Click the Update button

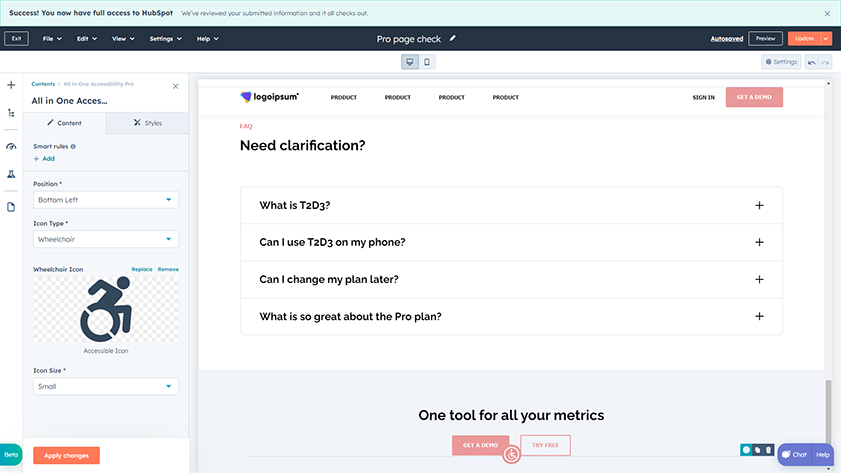click(x=804, y=39)
